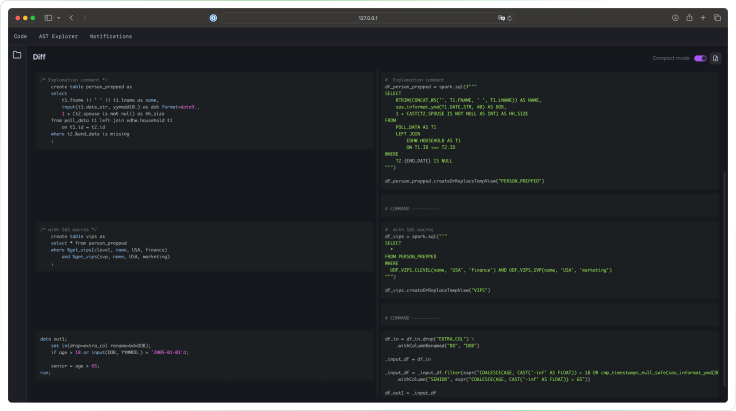Click the createOrReplaceTempView("VIPS") line
Image resolution: width=736 pixels, height=411 pixels.
click(x=437, y=290)
